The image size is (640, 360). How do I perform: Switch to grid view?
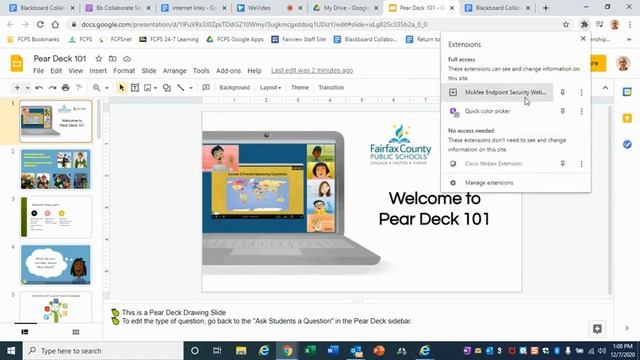click(76, 332)
